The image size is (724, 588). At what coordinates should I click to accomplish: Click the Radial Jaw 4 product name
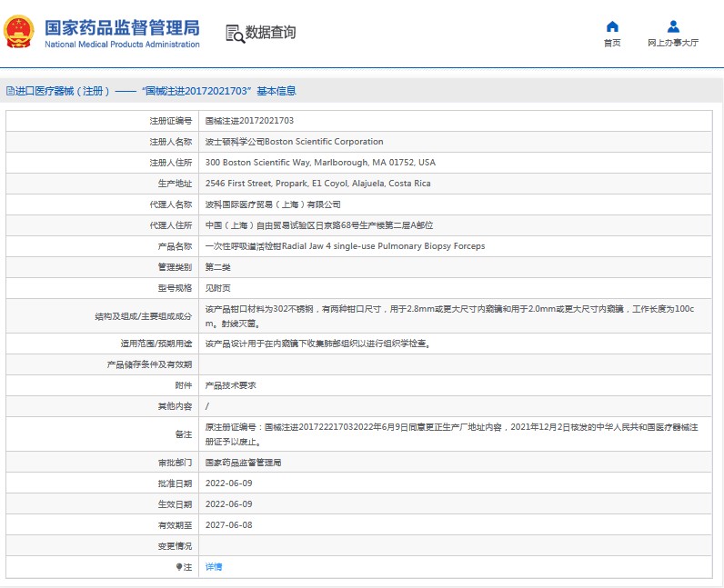coord(345,246)
